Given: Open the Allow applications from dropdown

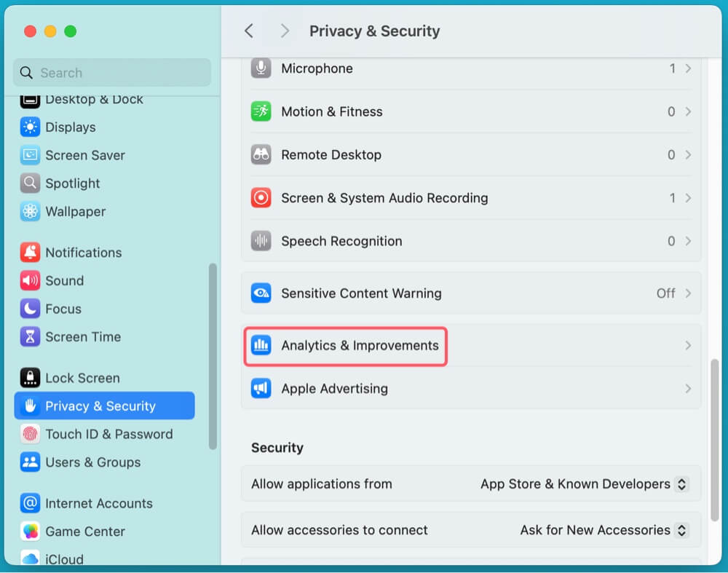Looking at the screenshot, I should point(681,484).
